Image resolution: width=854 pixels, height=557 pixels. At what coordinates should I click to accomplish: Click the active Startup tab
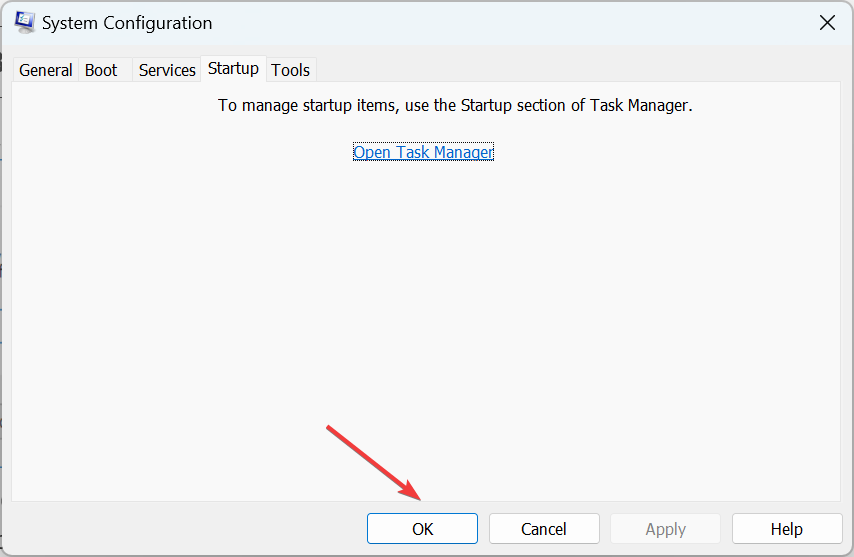tap(233, 69)
